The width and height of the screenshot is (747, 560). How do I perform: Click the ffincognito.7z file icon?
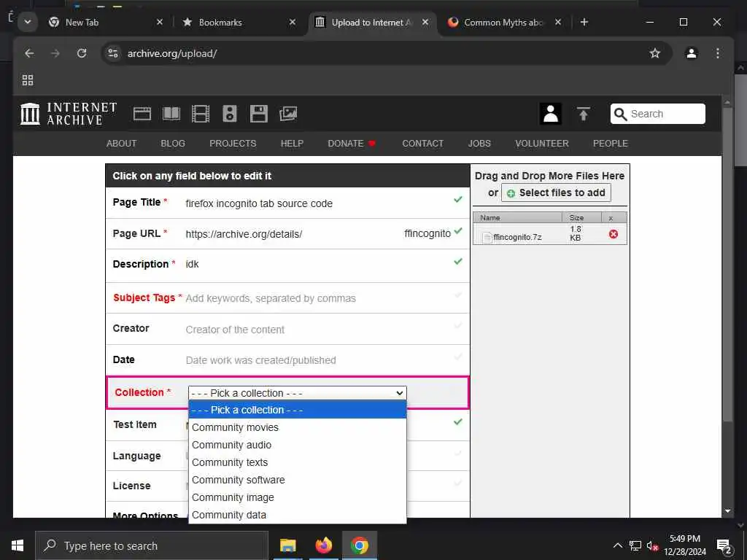point(487,237)
